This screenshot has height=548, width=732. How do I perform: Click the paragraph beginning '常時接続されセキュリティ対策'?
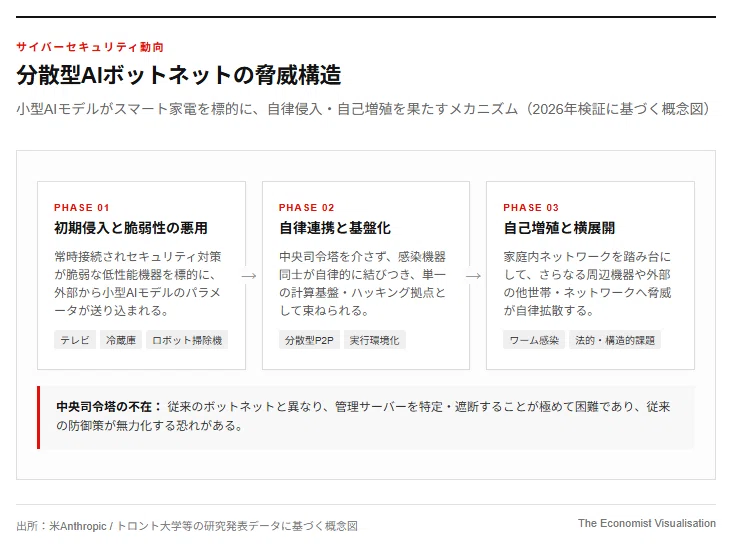click(138, 283)
